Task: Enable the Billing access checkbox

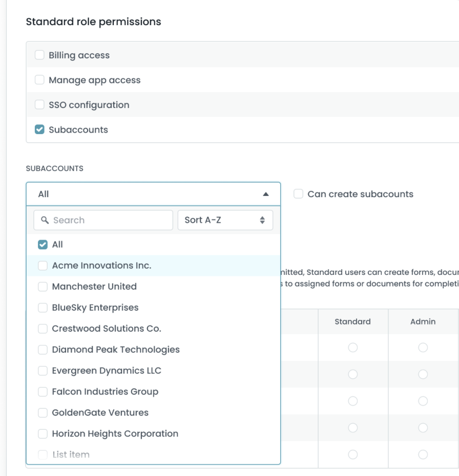Action: (x=39, y=55)
